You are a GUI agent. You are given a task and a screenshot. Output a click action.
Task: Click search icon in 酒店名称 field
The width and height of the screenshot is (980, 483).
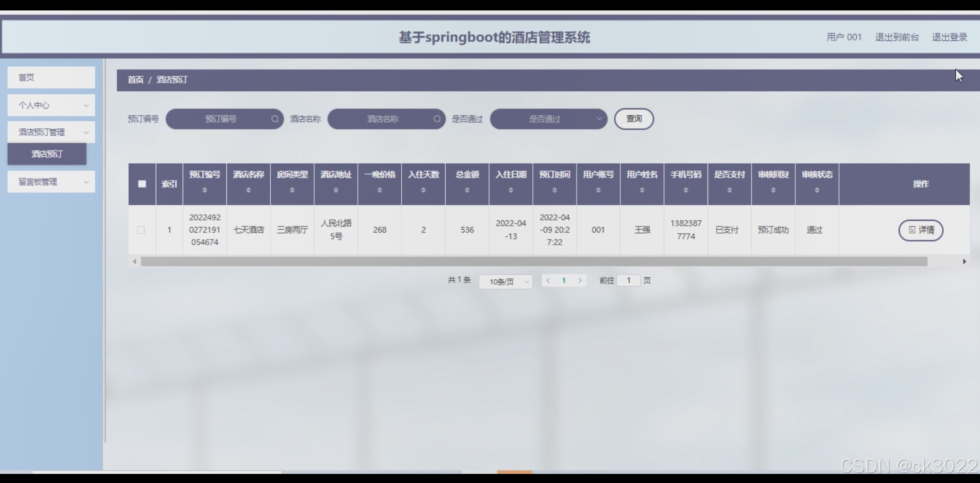[437, 119]
